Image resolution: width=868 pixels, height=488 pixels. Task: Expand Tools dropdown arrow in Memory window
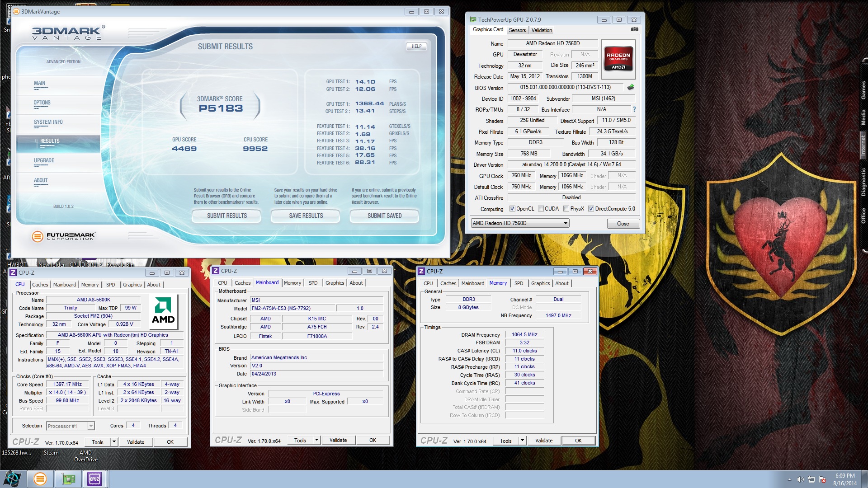[x=522, y=441]
